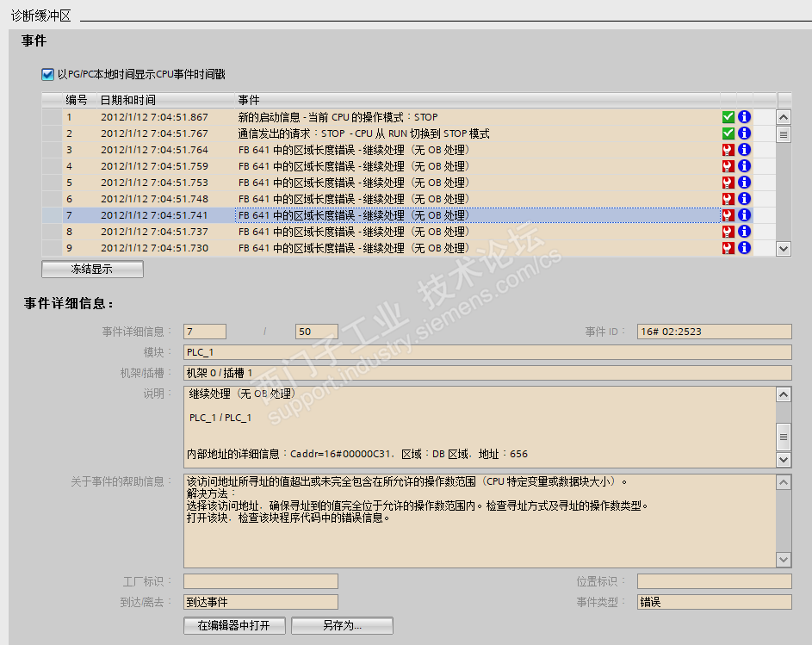Click red wrench error icon in row 7
812x645 pixels.
[x=728, y=215]
